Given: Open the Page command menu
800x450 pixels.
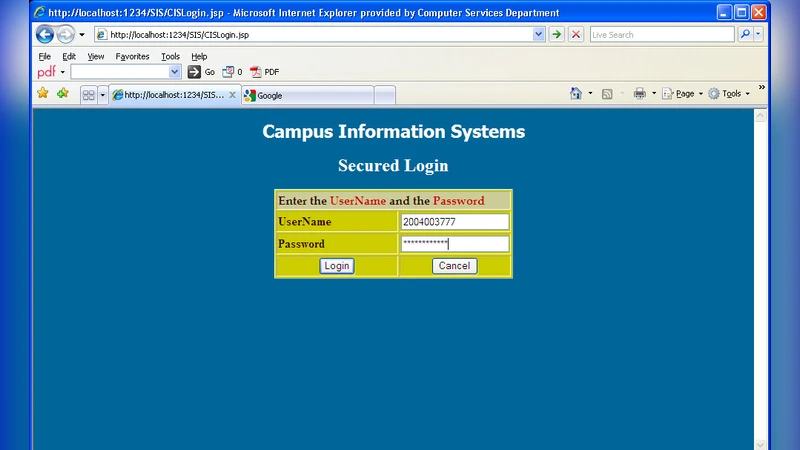Looking at the screenshot, I should tap(682, 93).
